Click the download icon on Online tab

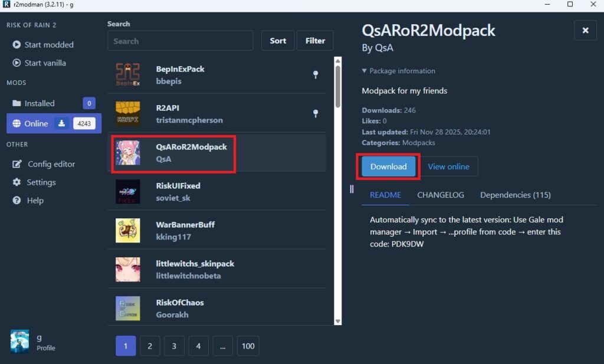tap(62, 123)
